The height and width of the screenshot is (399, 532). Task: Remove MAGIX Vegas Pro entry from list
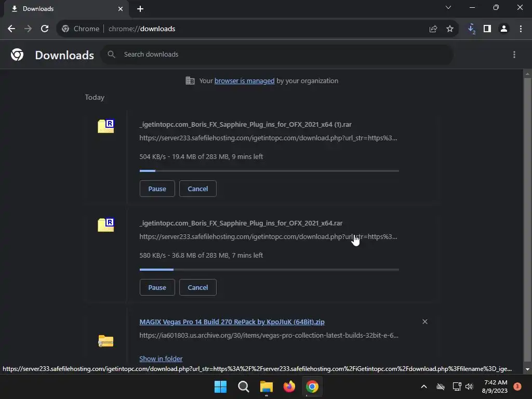coord(425,321)
